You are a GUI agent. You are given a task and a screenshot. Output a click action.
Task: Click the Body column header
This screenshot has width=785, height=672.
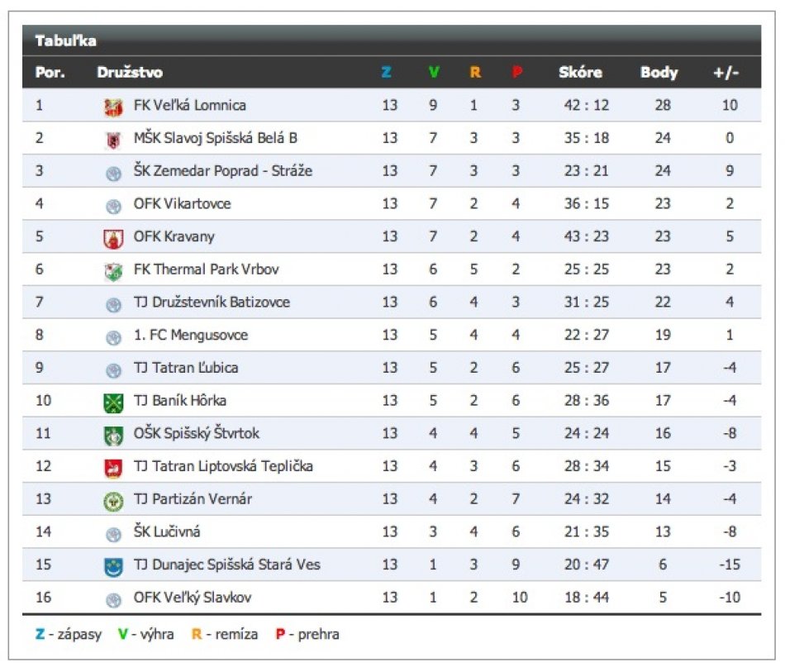[x=659, y=73]
